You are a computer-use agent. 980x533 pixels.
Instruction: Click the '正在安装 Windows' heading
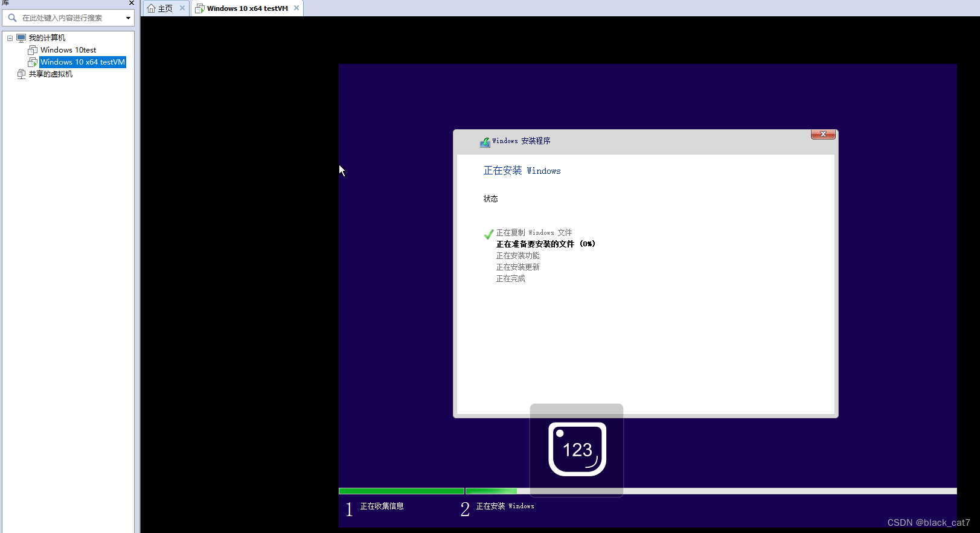522,171
